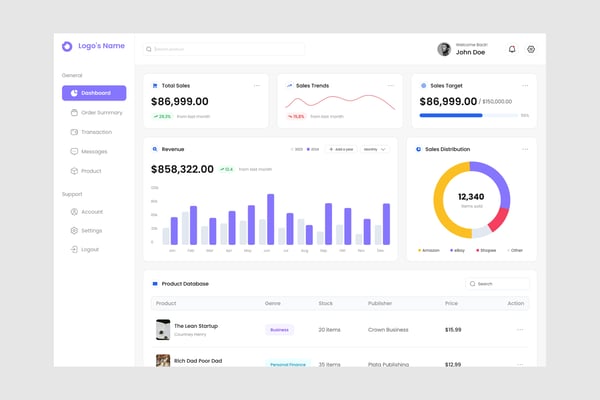The height and width of the screenshot is (400, 600).
Task: Click the Logo's Name brand text
Action: [x=101, y=46]
